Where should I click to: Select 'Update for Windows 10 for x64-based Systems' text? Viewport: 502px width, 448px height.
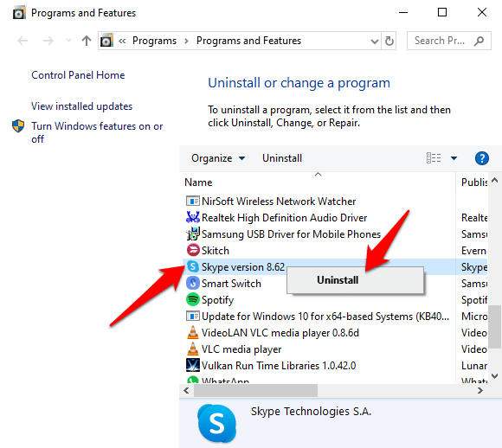(x=325, y=317)
